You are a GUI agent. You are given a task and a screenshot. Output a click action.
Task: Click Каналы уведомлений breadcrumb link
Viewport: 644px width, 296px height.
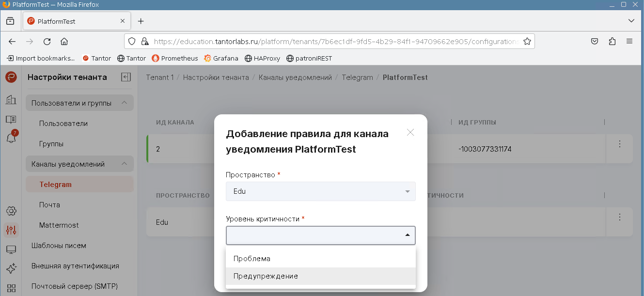(295, 78)
